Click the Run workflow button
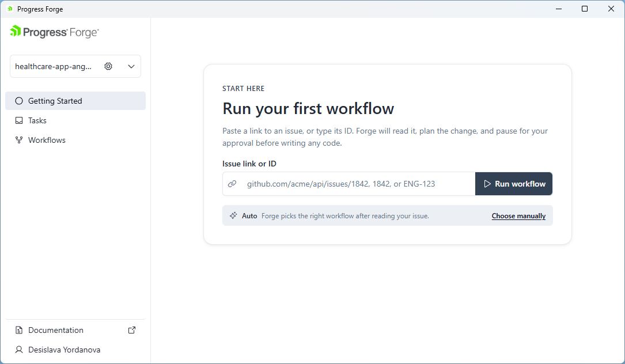The image size is (625, 364). pyautogui.click(x=514, y=184)
